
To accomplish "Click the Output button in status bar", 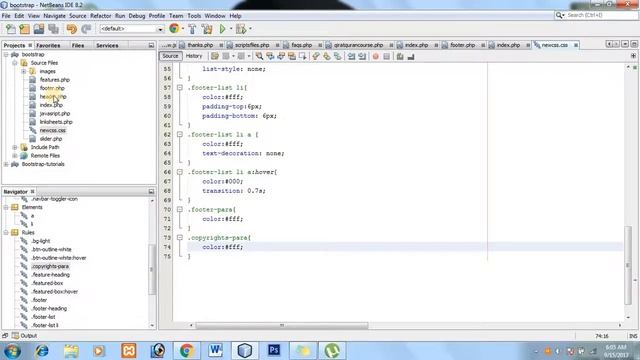I will [24, 336].
